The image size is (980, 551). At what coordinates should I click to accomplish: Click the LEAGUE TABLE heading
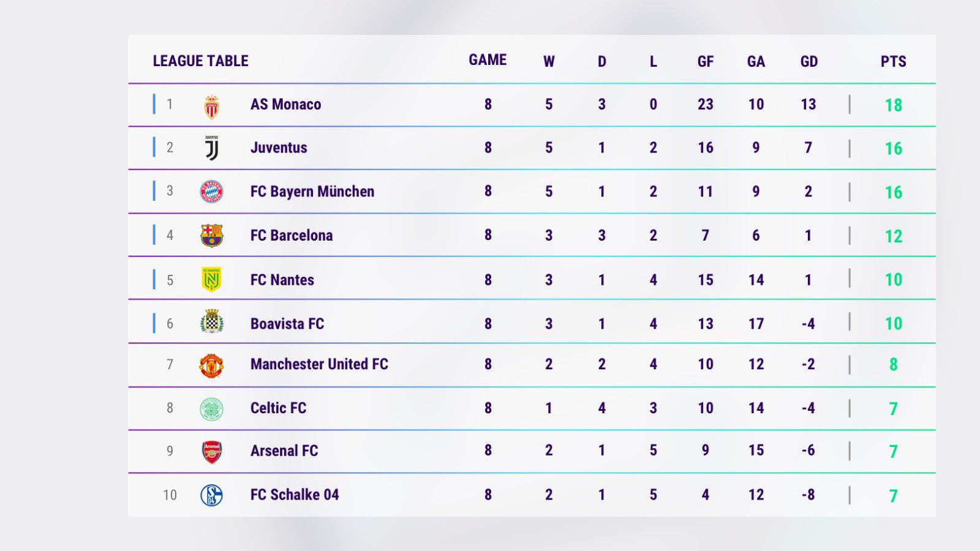[x=200, y=61]
